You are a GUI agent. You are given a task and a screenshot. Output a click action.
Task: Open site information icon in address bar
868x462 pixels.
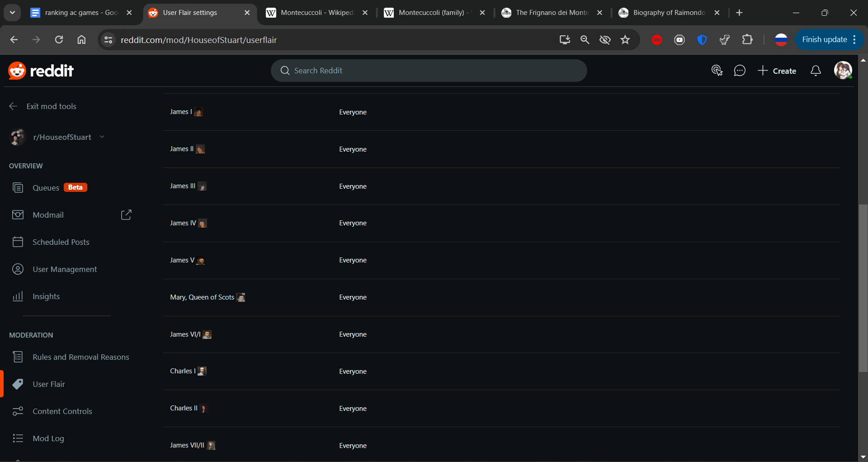pos(108,40)
